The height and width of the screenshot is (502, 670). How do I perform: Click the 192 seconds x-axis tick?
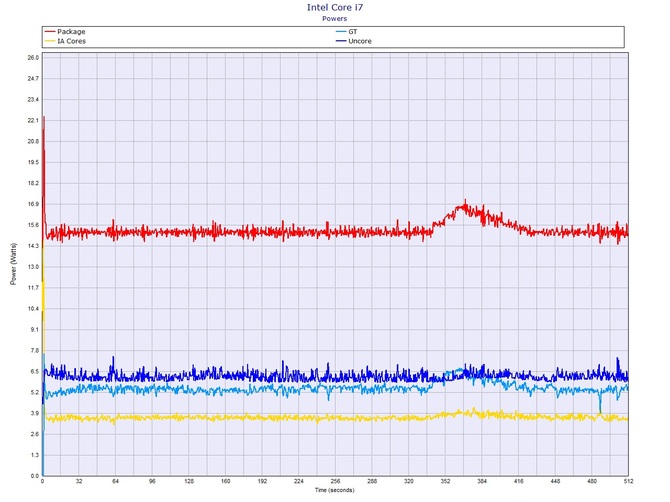[x=262, y=481]
